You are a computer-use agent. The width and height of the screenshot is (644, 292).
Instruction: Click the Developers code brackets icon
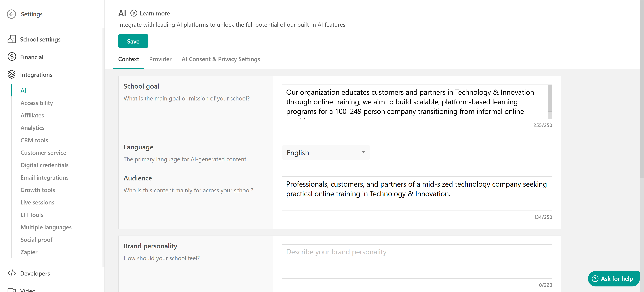tap(12, 273)
